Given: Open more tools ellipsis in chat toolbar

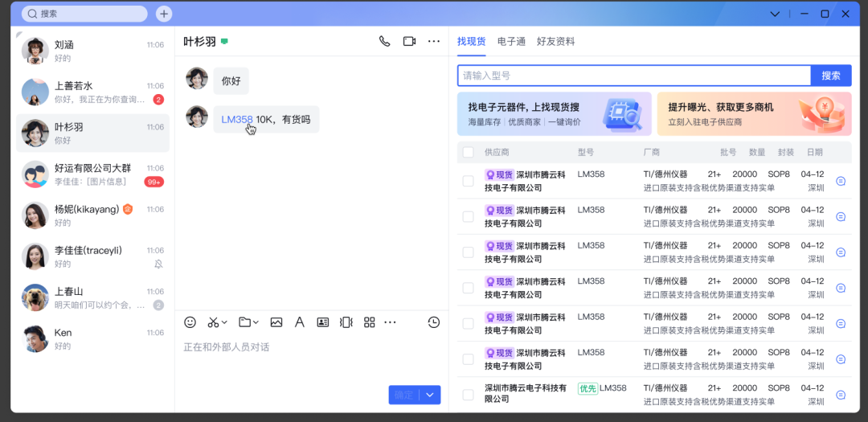Looking at the screenshot, I should click(391, 322).
